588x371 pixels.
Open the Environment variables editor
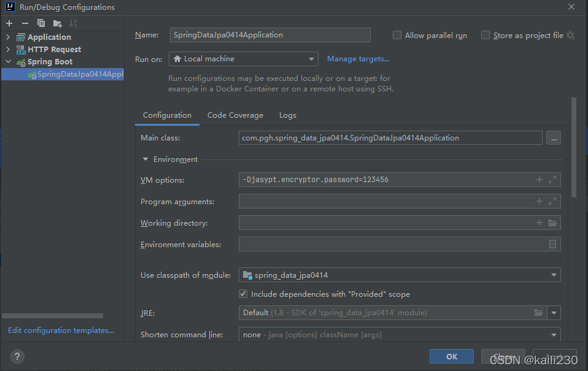point(552,243)
